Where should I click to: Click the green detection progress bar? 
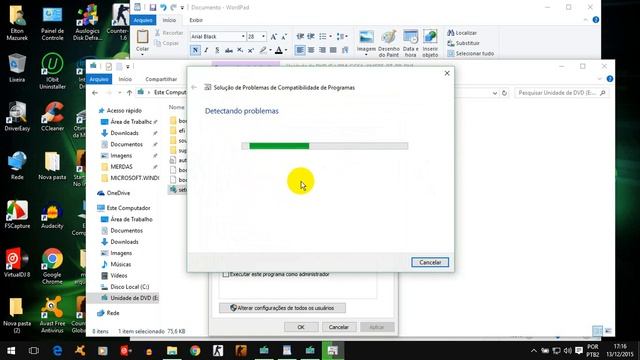324,146
